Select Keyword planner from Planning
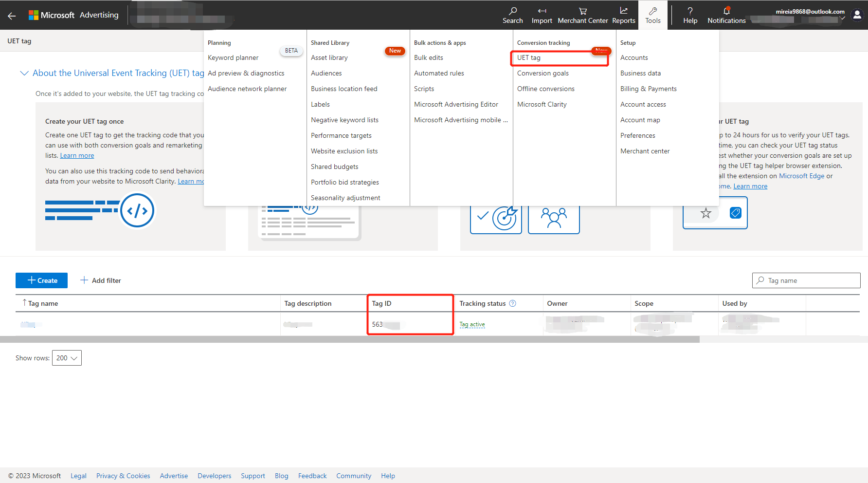This screenshot has width=868, height=483. pyautogui.click(x=233, y=57)
